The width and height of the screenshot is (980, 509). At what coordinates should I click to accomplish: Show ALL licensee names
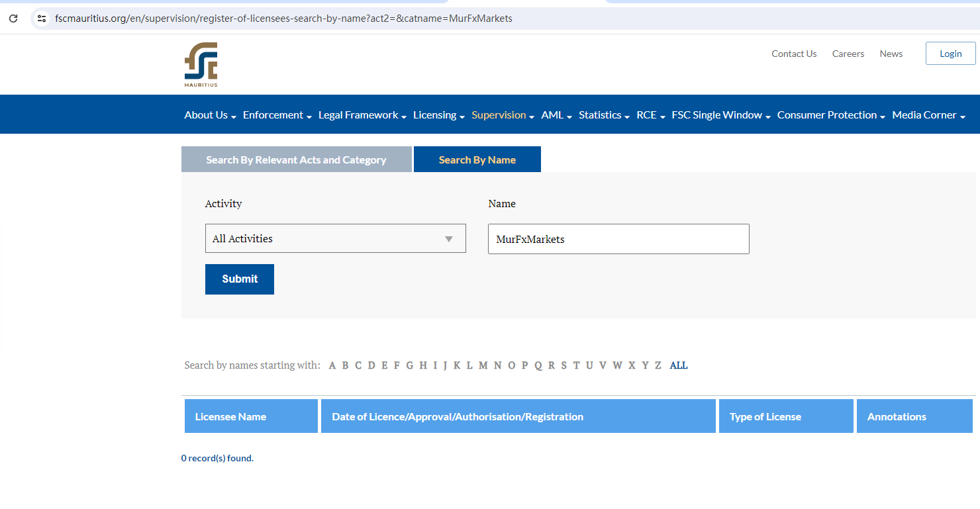click(678, 365)
